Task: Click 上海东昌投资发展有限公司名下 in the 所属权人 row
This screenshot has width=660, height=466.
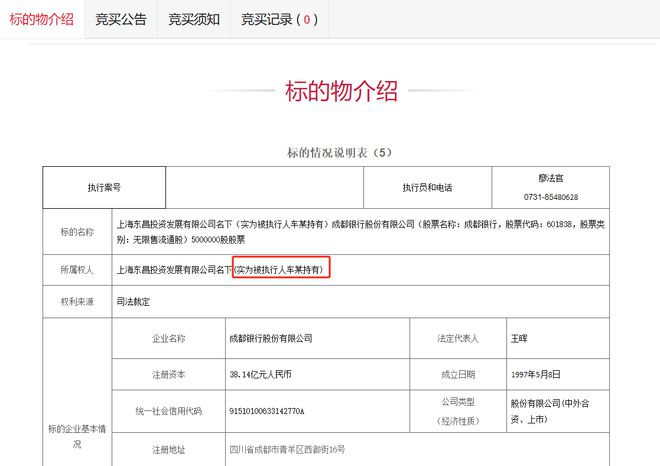Action: click(174, 269)
